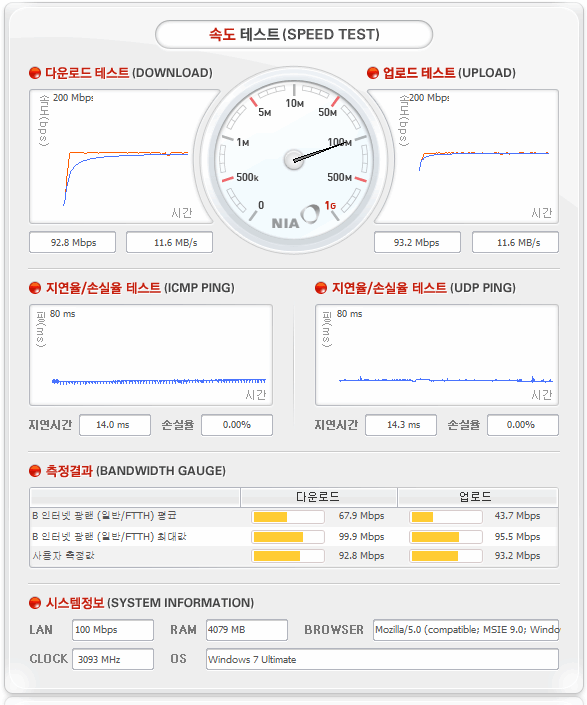587x705 pixels.
Task: Click the red bullet beside SYSTEM INFORMATION heading
Action: [35, 602]
